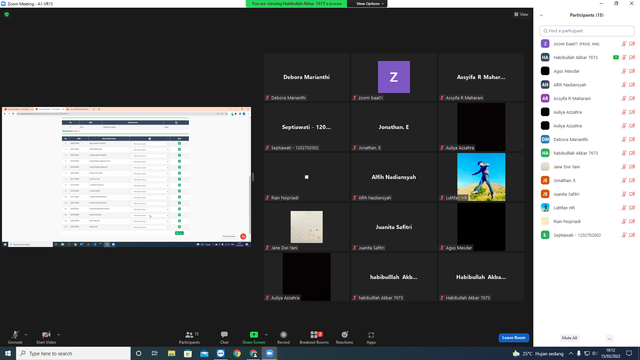
Task: Click the shared screen content area
Action: click(127, 177)
